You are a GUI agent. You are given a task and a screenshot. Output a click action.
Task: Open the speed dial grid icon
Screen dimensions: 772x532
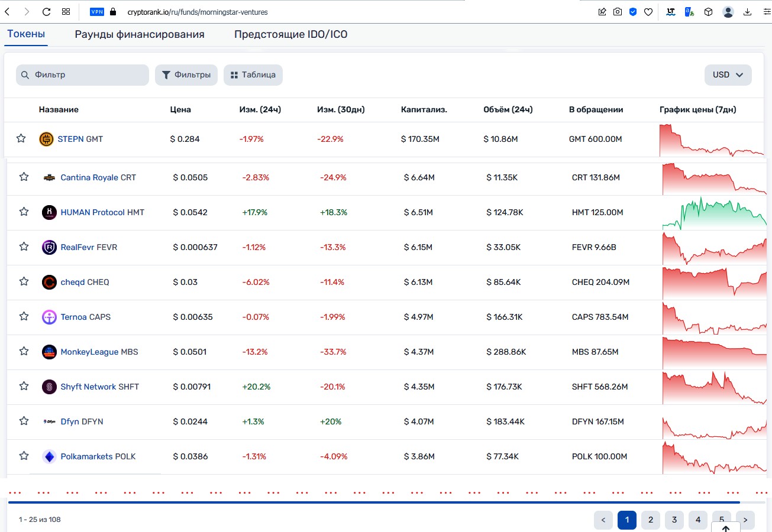[x=66, y=11]
